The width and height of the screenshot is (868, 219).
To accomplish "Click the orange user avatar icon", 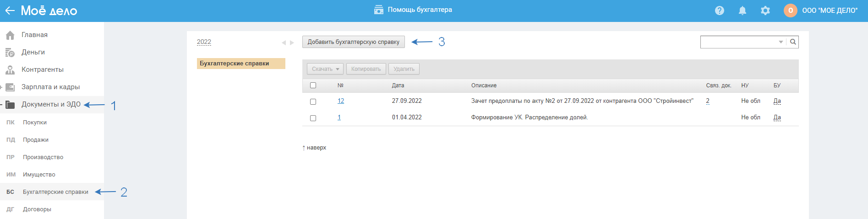I will (790, 11).
